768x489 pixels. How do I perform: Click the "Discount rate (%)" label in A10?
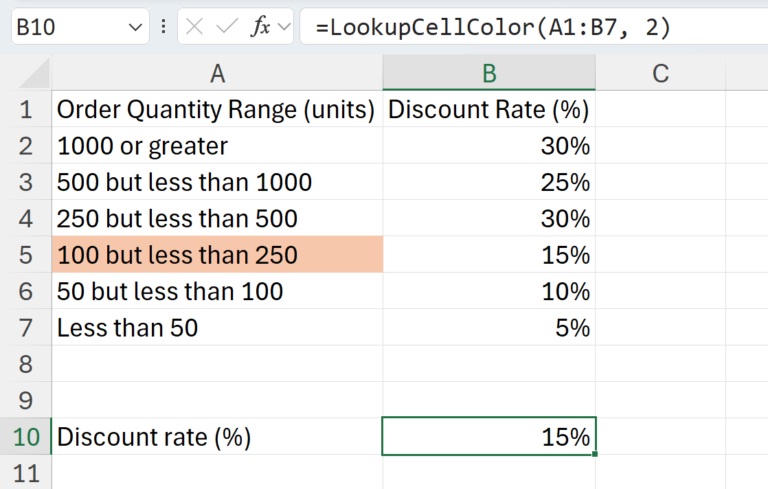point(154,436)
